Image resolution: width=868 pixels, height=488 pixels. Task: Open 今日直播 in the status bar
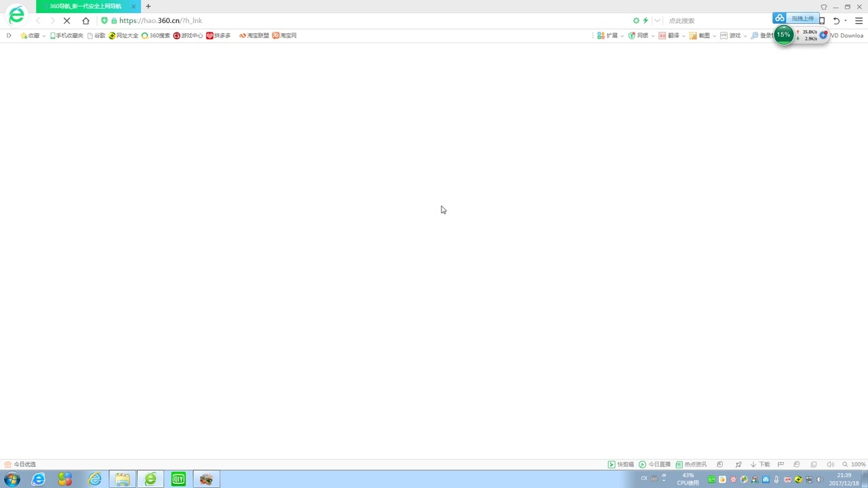654,465
